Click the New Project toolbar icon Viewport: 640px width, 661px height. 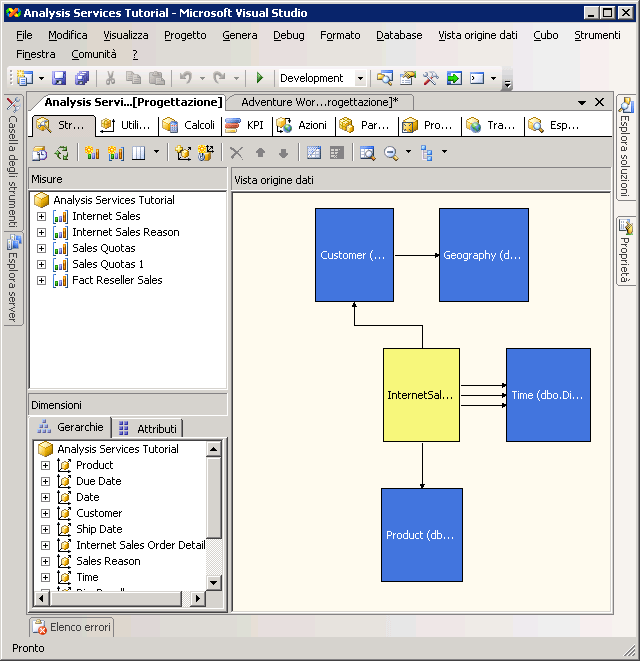click(25, 78)
